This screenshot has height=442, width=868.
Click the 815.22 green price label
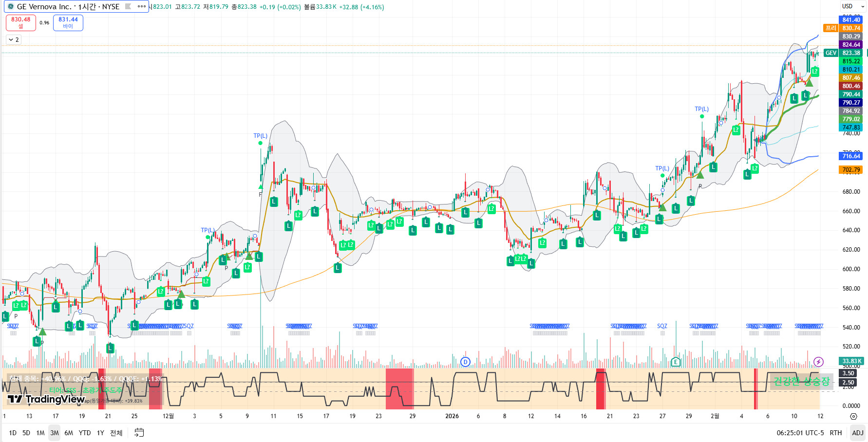851,61
